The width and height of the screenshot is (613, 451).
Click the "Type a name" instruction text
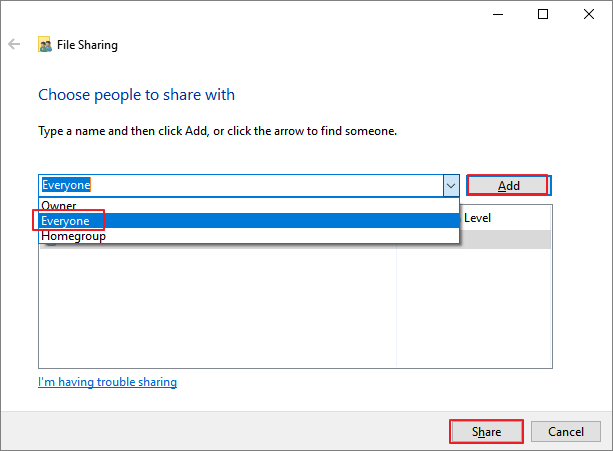click(x=217, y=131)
